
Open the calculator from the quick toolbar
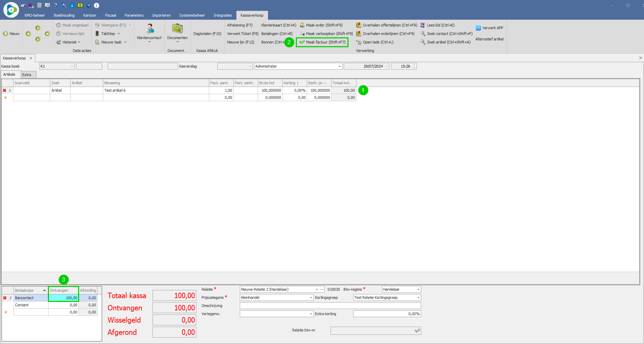39,5
